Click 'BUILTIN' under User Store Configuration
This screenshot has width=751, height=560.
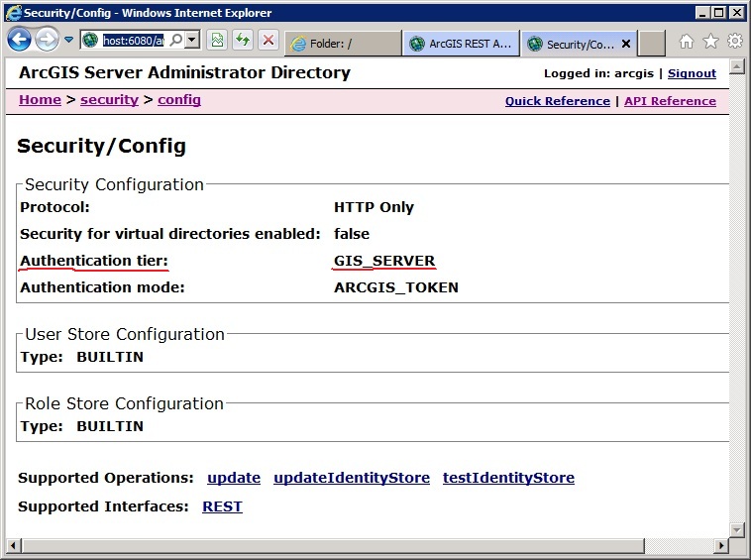(110, 357)
